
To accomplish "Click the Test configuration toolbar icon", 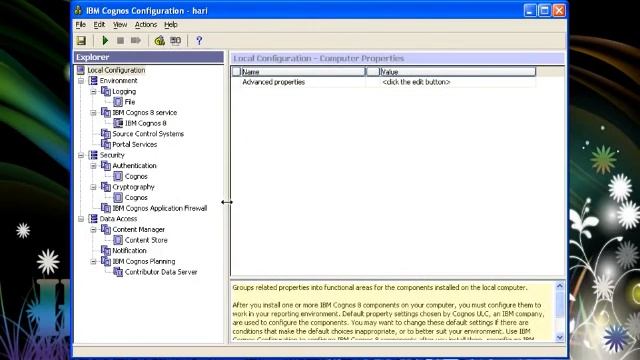I will click(x=160, y=40).
